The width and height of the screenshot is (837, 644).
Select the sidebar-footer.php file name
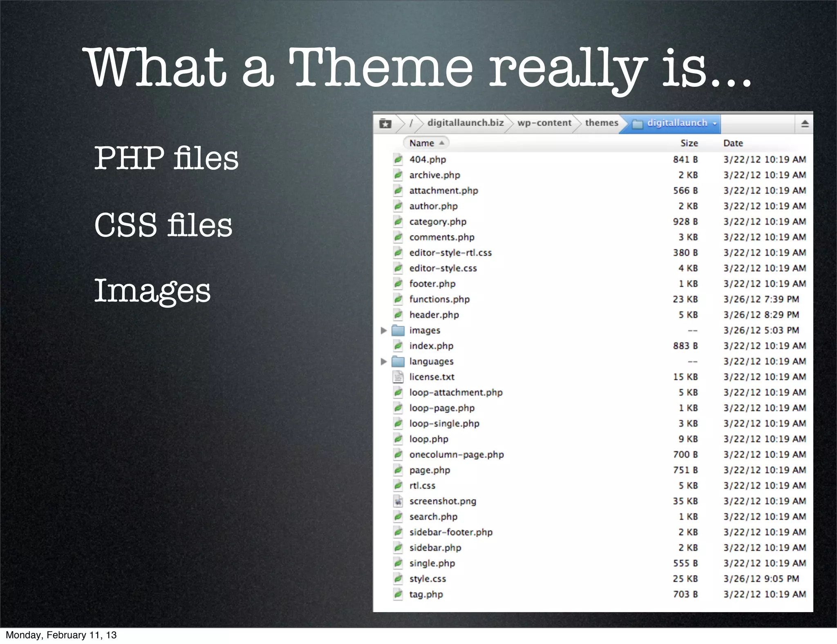click(x=451, y=532)
